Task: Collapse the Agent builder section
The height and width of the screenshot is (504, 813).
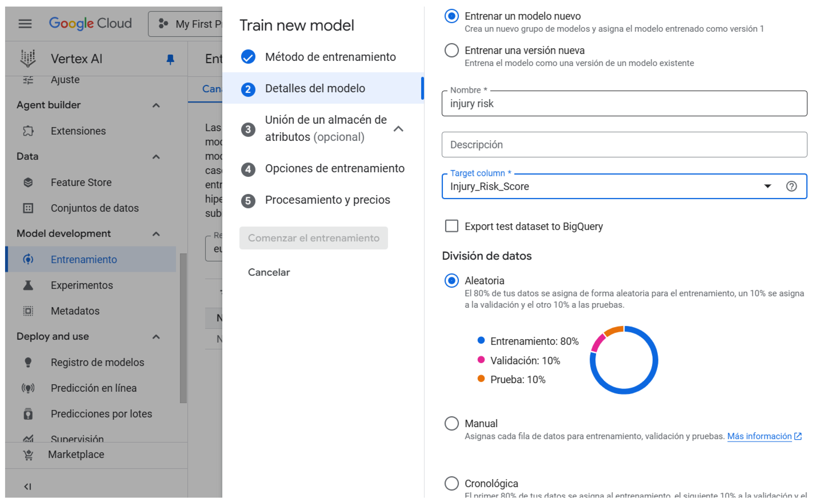Action: (x=156, y=105)
